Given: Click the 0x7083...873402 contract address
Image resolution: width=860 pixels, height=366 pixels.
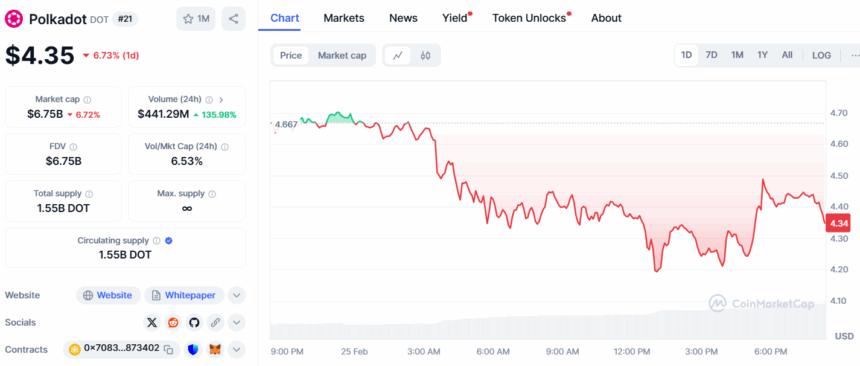Looking at the screenshot, I should point(121,349).
